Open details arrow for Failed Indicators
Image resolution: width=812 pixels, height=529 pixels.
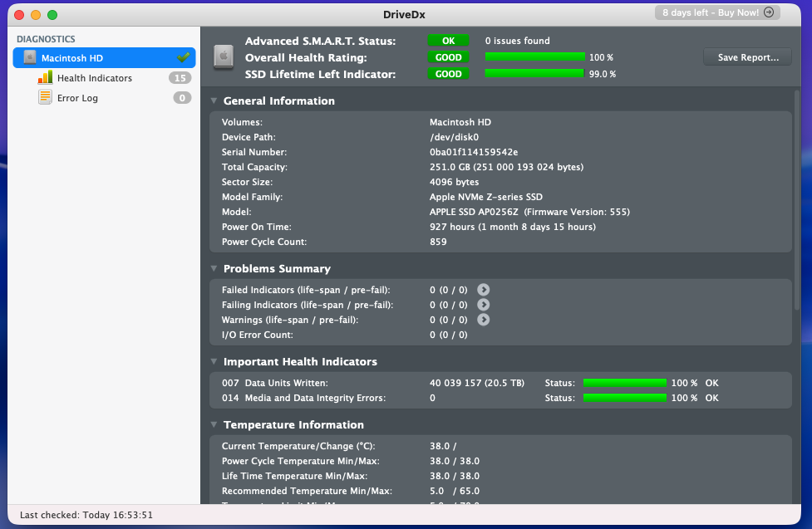(483, 290)
